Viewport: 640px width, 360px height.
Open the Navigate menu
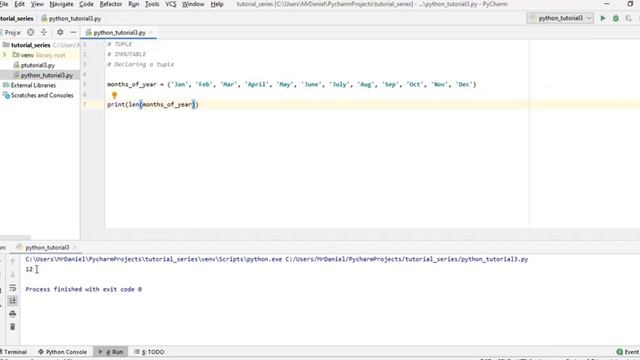point(61,4)
